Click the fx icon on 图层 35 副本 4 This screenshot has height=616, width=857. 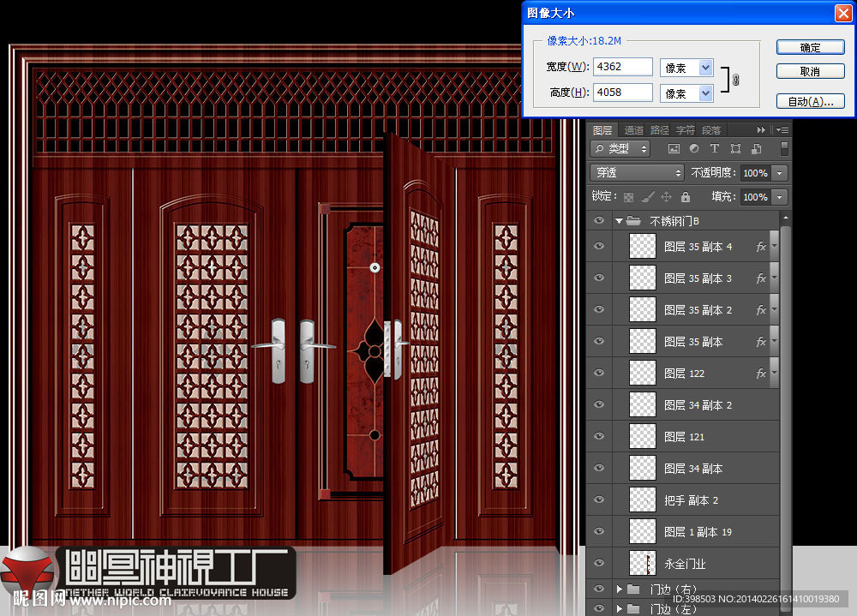click(761, 247)
